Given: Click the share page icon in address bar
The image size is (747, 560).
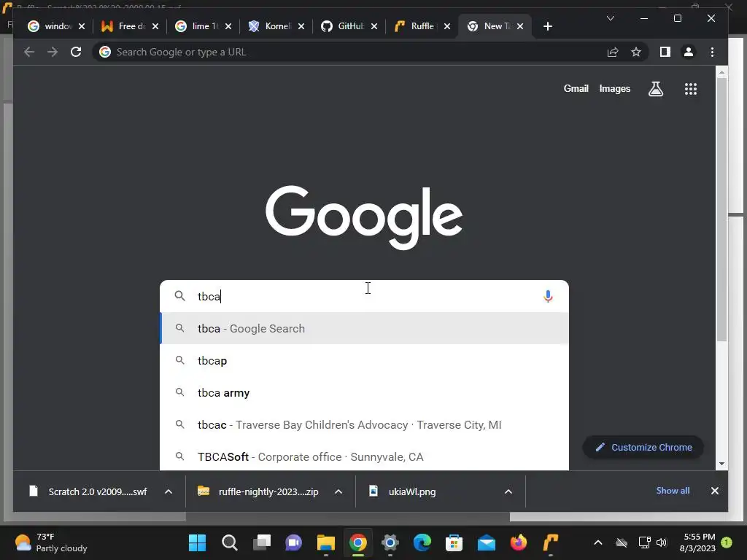Looking at the screenshot, I should tap(613, 52).
